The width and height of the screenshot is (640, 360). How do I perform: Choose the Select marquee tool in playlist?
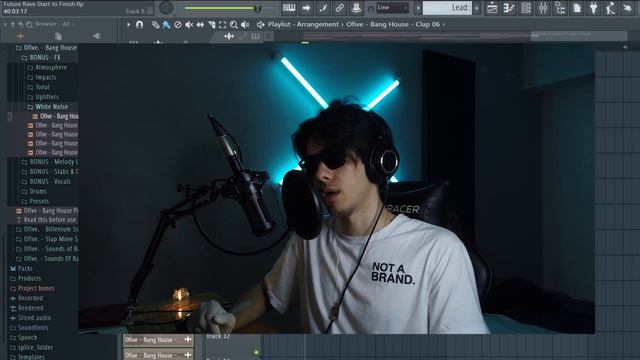pyautogui.click(x=222, y=25)
